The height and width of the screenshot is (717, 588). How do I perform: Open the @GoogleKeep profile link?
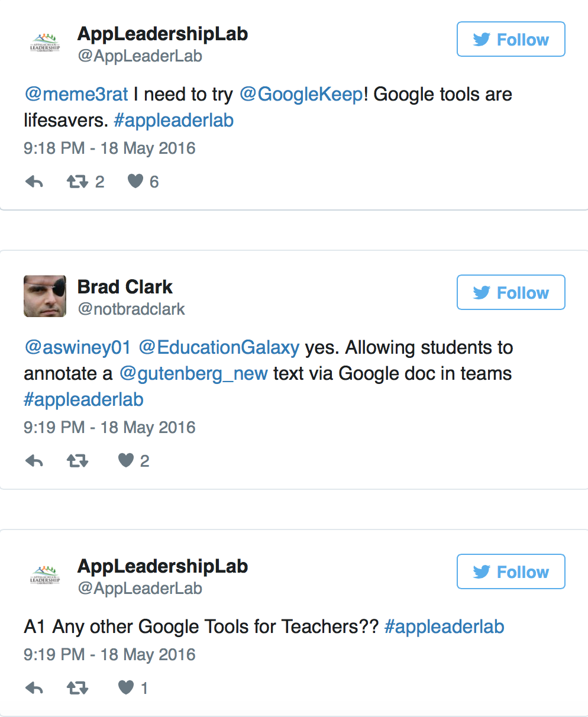pyautogui.click(x=301, y=95)
